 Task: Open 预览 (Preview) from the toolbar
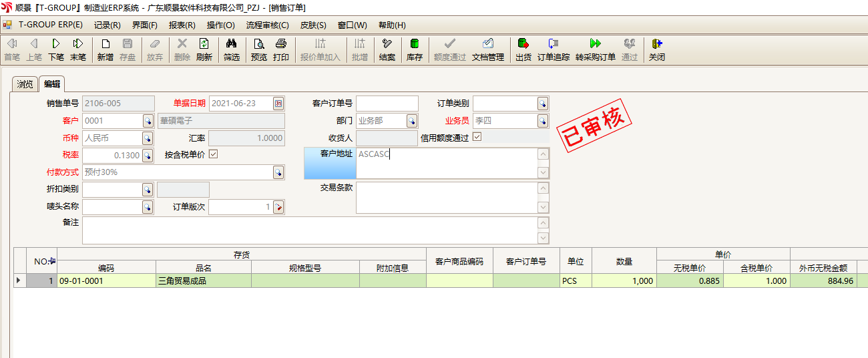click(258, 49)
